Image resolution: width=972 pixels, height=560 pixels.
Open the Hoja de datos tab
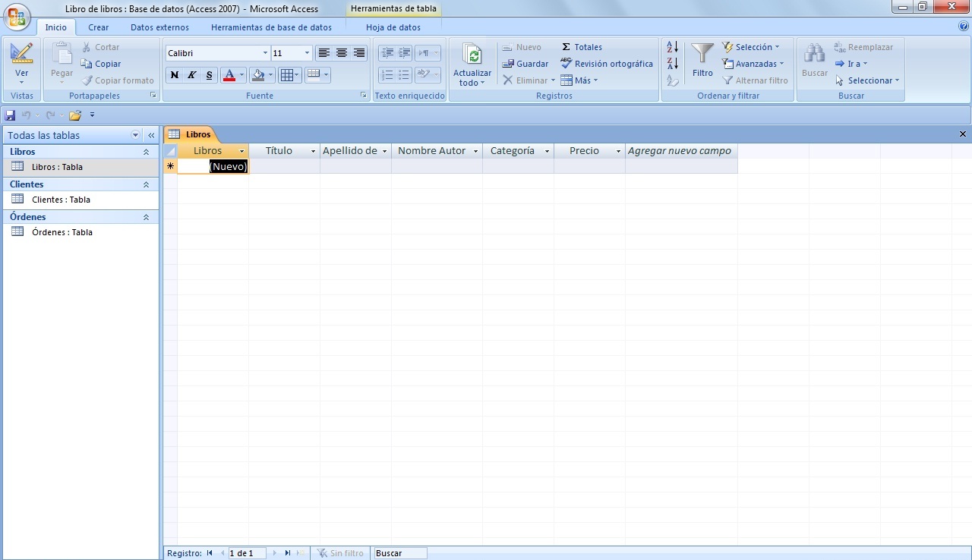click(x=393, y=26)
